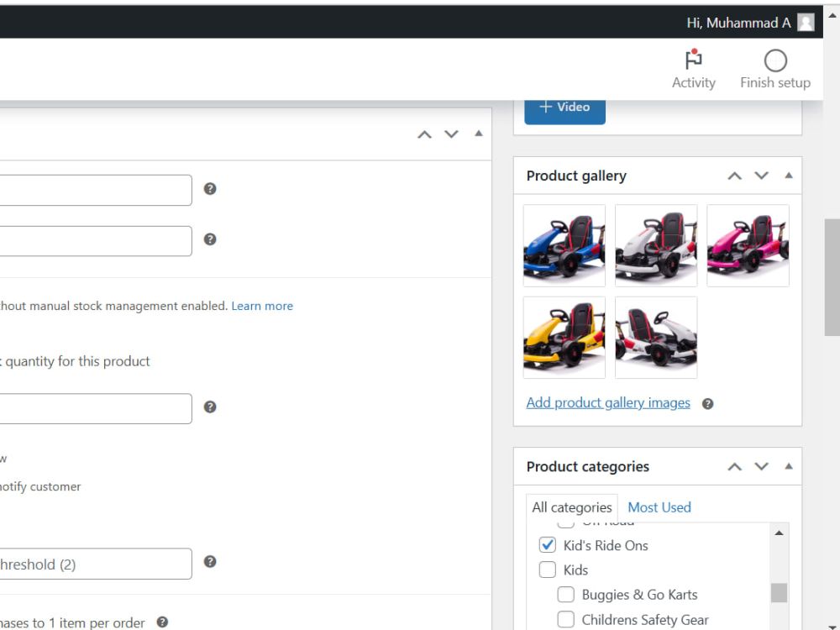Select the rear-view white go kart thumbnail
Viewport: 840px width, 630px height.
pyautogui.click(x=656, y=338)
